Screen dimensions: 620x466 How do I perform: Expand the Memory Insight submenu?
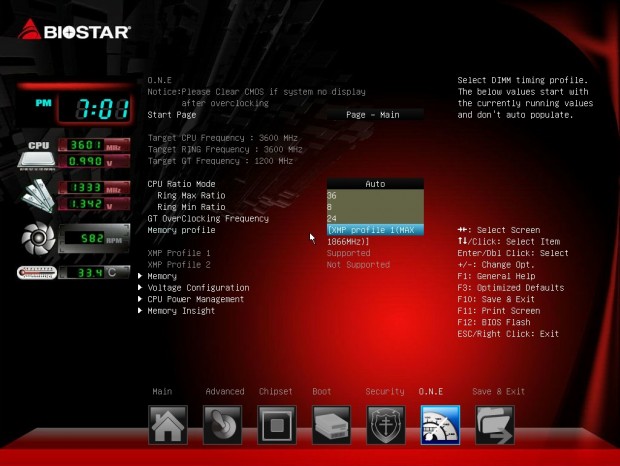click(181, 311)
